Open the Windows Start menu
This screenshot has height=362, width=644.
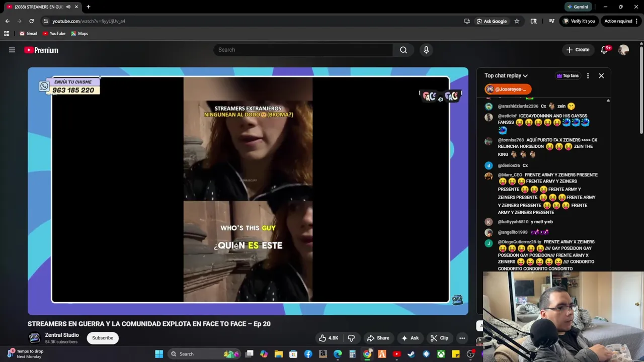[x=159, y=354]
